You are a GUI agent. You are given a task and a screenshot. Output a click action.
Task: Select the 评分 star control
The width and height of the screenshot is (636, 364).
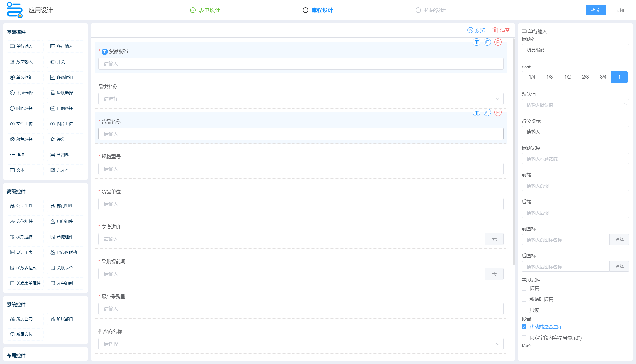(58, 139)
